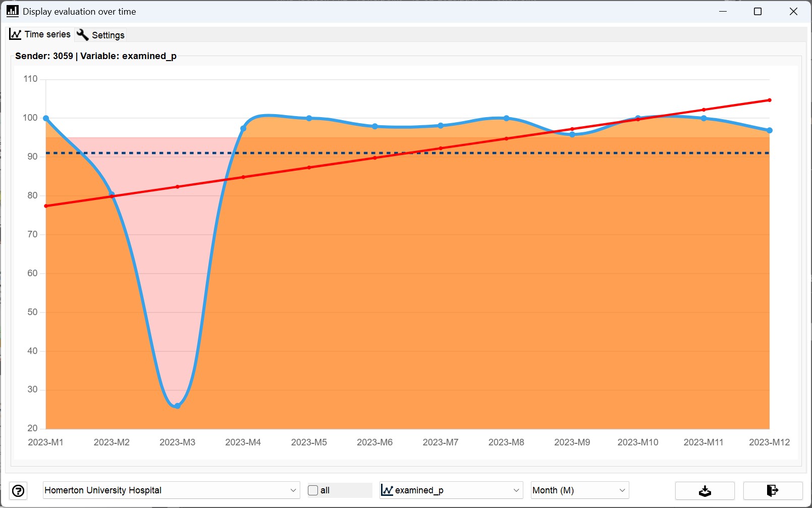Click the dotted mean reference line
Screen dimensions: 812x508
coord(408,153)
